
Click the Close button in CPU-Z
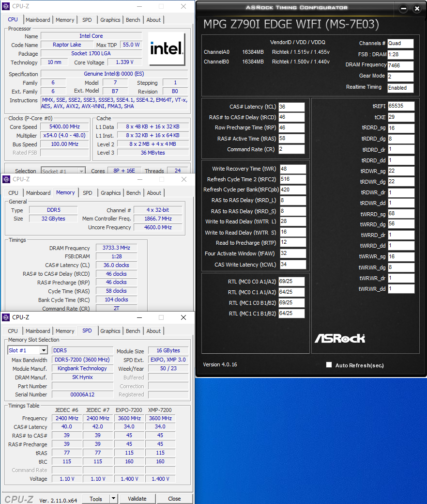point(174,499)
